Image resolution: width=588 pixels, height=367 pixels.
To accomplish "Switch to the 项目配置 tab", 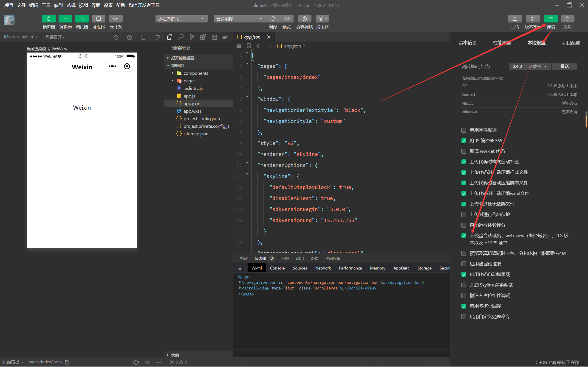I will click(571, 43).
